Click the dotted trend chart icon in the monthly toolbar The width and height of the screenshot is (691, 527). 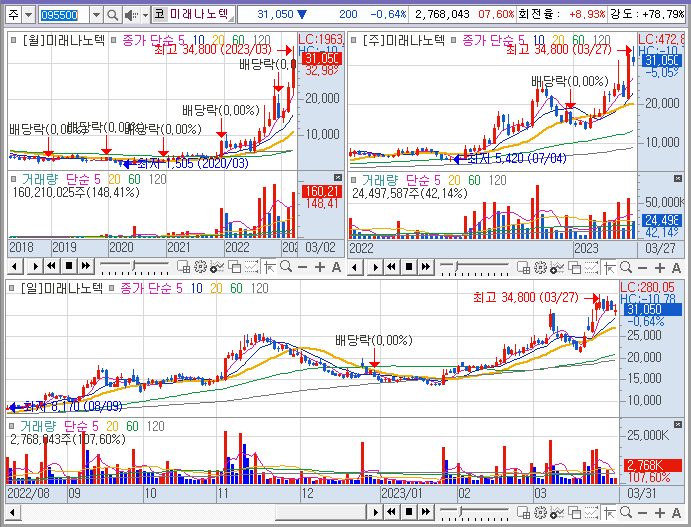click(x=251, y=267)
